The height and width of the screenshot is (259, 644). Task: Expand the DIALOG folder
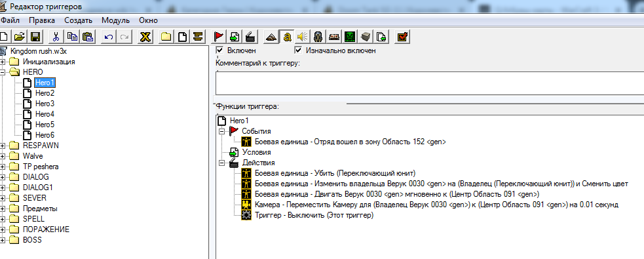pos(3,177)
